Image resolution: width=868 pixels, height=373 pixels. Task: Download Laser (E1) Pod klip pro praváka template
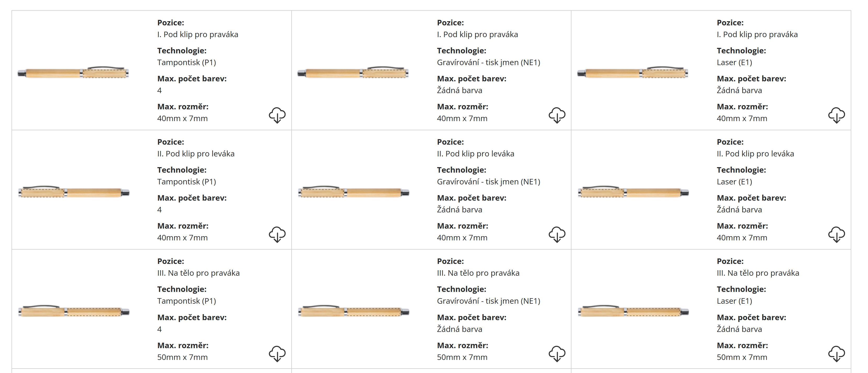[x=836, y=115]
